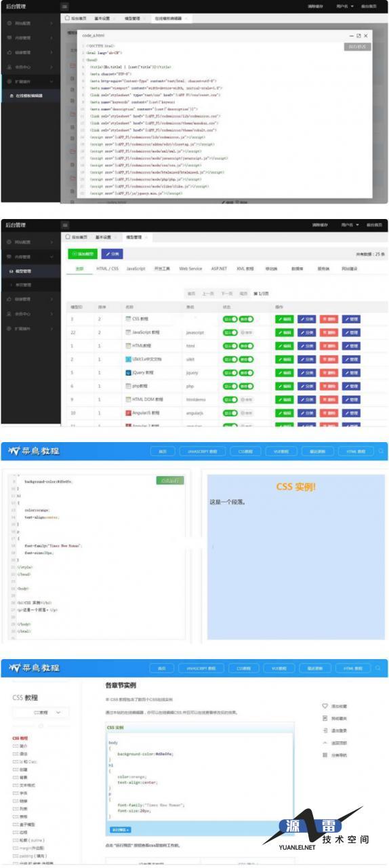Screen dimensions: 389x868
Task: Click 在线模板编辑器 sidebar item in code editor screenshot
Action: 29,96
